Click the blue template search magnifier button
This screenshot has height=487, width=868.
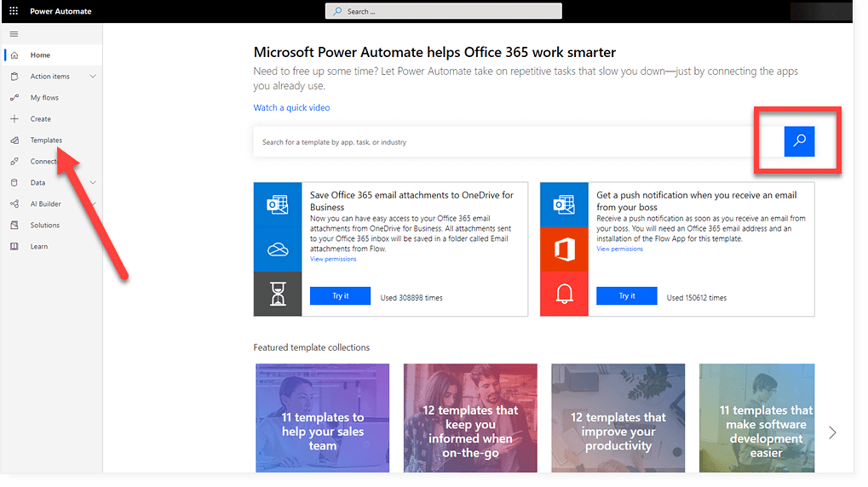pos(799,141)
